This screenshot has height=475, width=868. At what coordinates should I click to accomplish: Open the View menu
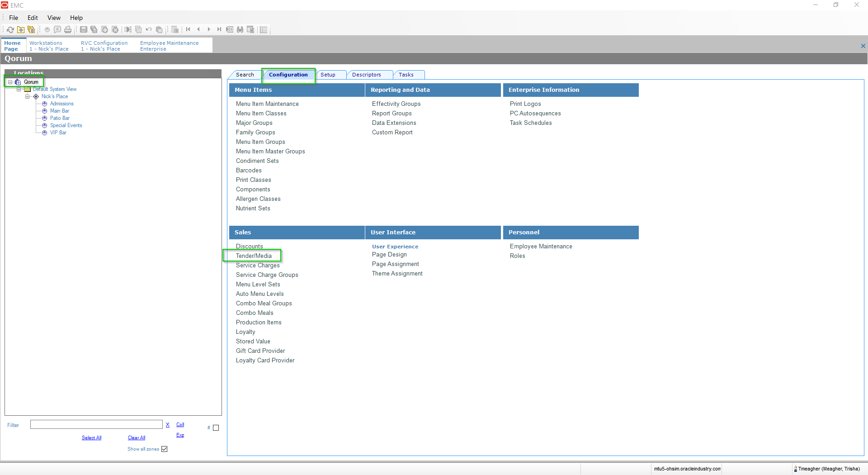tap(53, 18)
